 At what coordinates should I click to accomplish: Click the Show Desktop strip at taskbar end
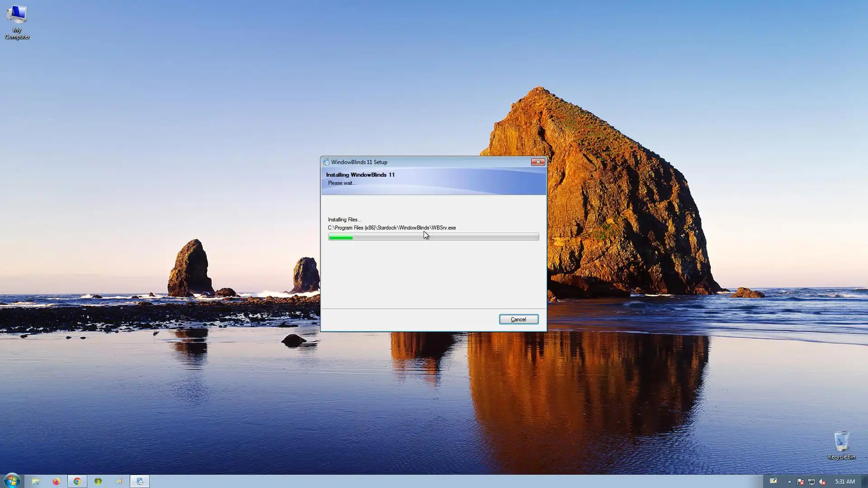pos(865,481)
